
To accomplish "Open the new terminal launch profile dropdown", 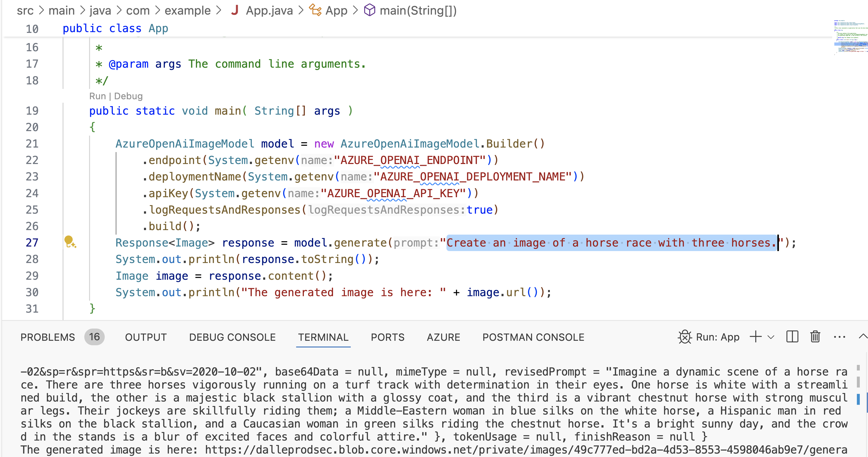I will 771,337.
